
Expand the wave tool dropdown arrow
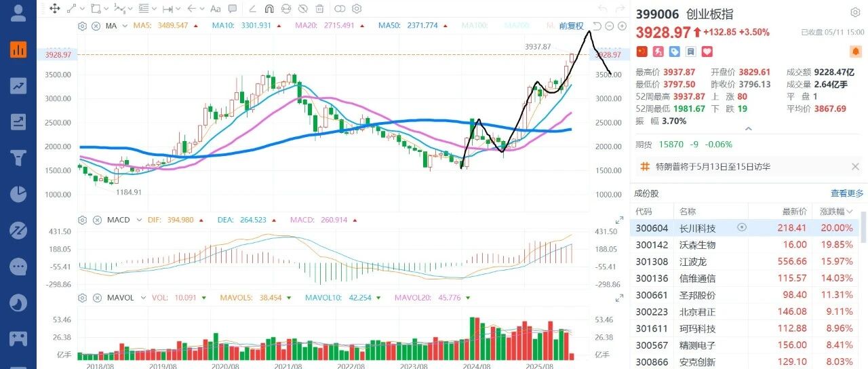[130, 9]
